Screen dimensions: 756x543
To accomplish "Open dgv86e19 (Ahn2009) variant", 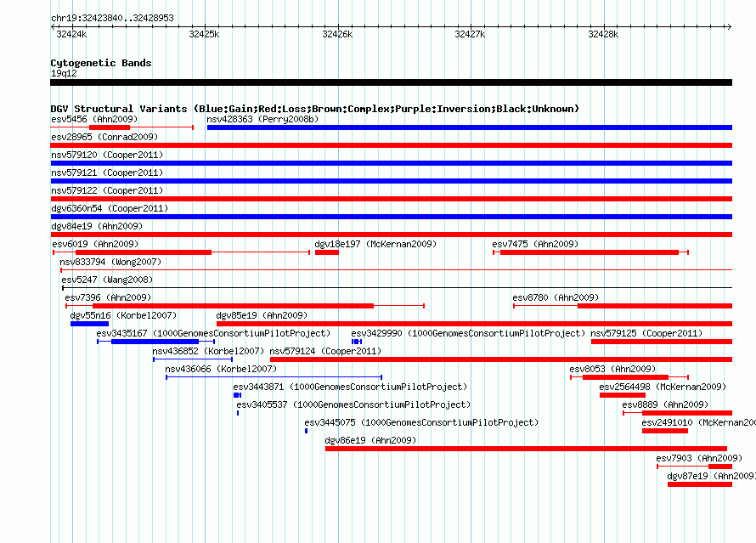I will coord(370,440).
